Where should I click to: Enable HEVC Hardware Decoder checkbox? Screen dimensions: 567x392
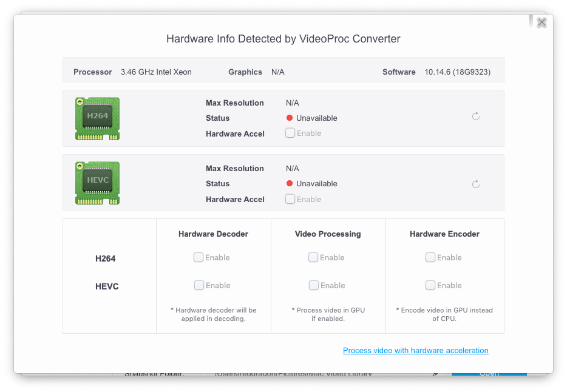[x=199, y=285]
